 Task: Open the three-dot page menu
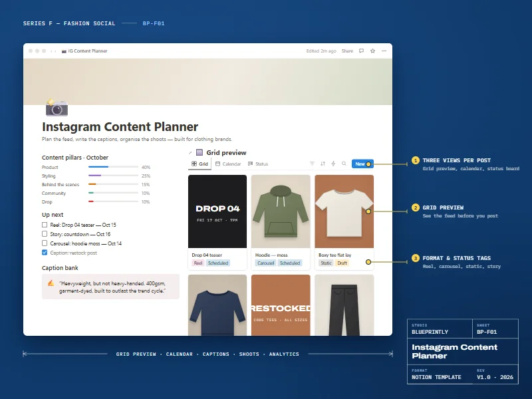point(384,51)
